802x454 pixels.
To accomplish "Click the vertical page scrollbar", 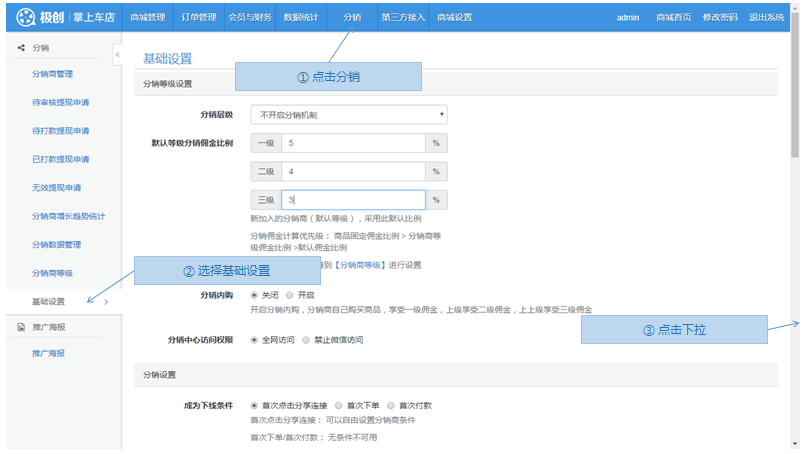I will coord(795,100).
